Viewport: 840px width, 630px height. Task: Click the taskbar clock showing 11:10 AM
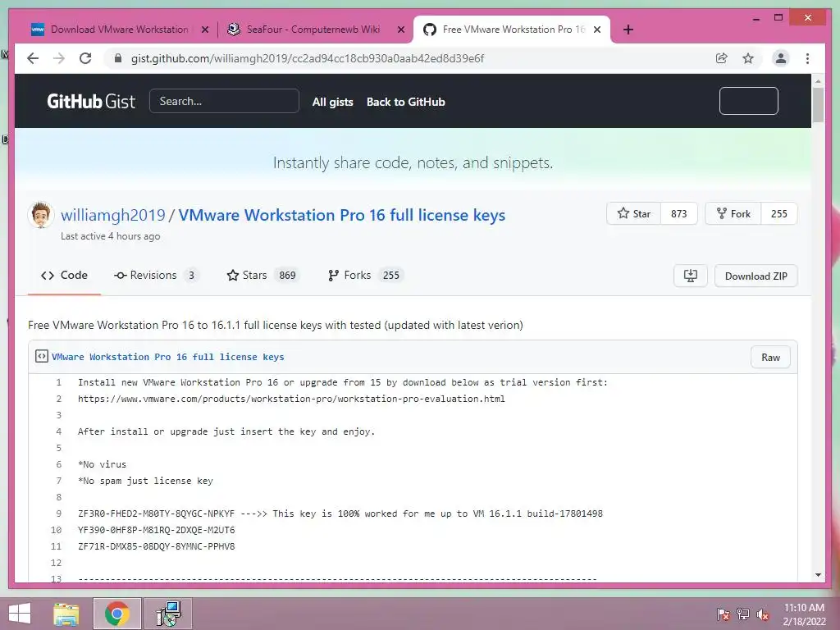click(804, 614)
